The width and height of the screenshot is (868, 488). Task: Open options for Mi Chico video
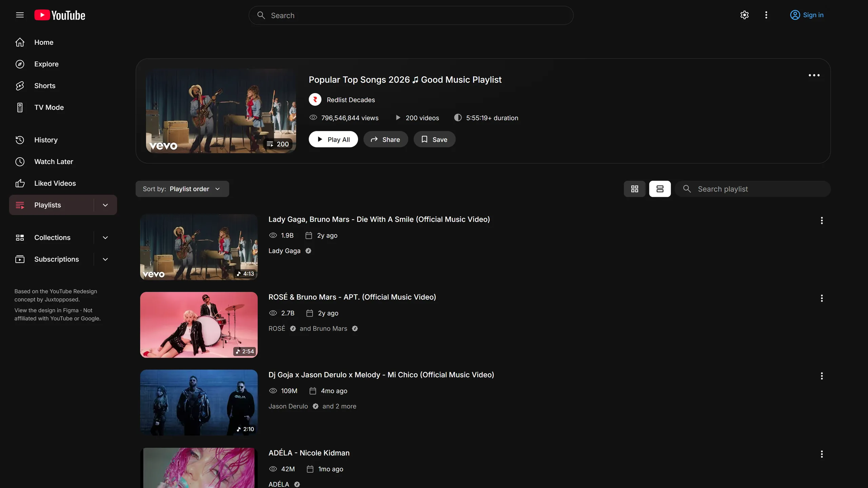(822, 376)
